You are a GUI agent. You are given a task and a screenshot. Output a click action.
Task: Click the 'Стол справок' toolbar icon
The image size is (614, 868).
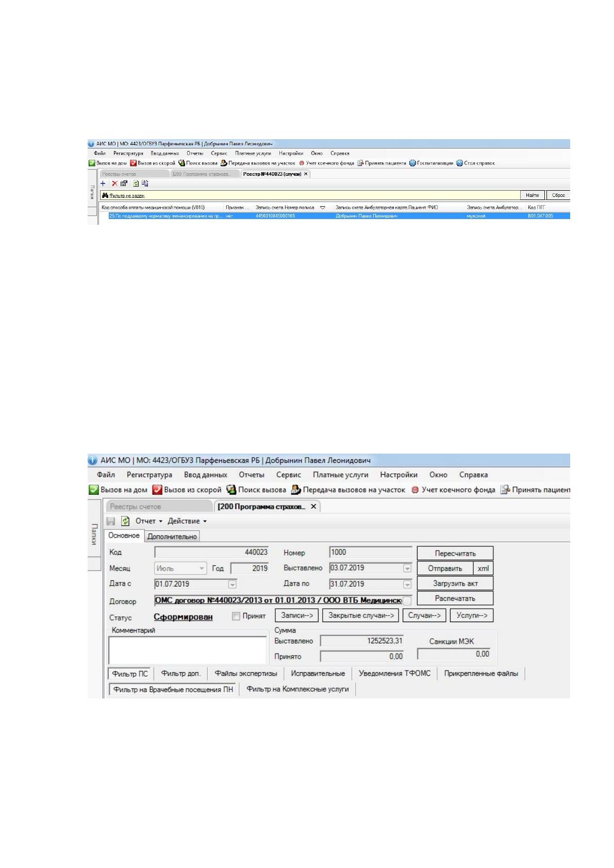[x=459, y=163]
